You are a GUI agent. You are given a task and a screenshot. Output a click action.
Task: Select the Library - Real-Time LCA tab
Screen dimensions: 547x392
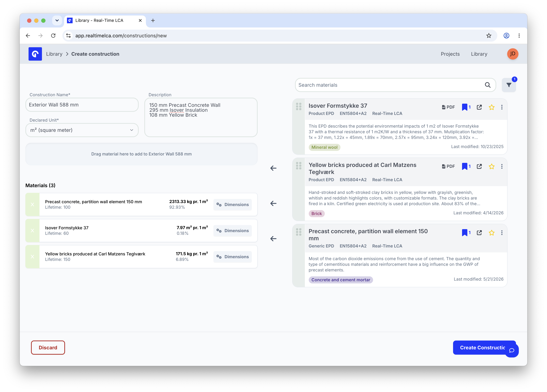(105, 20)
